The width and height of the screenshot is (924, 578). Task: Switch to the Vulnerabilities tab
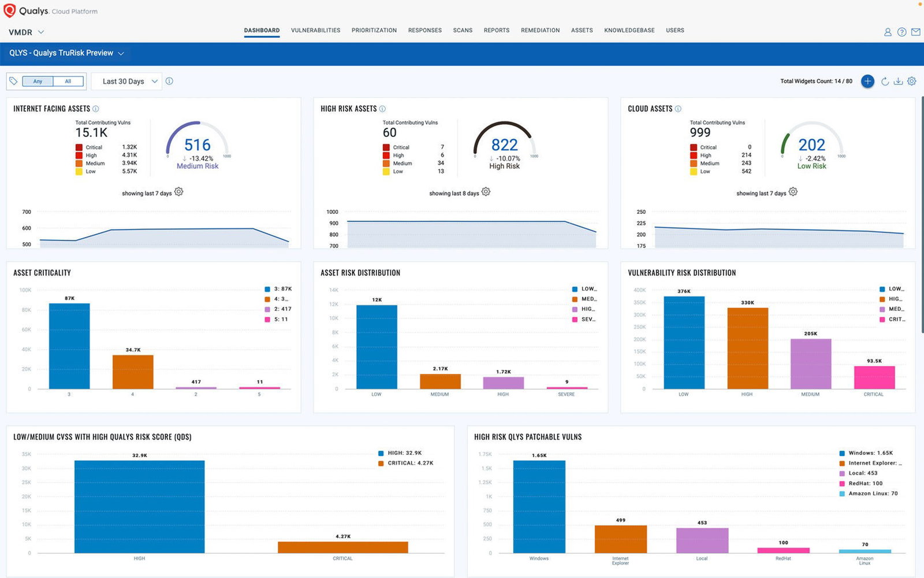tap(315, 30)
